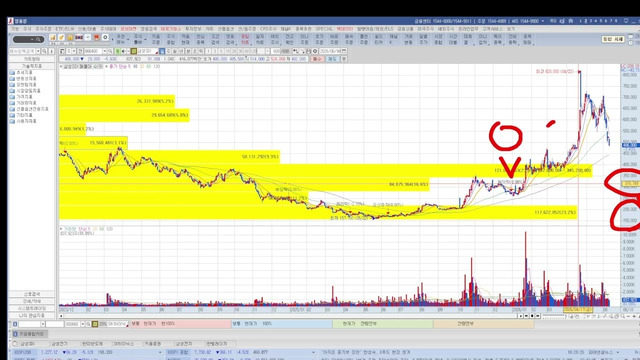Click the zoom slider at the chart's bottom right
This screenshot has width=640, height=360.
point(554,316)
